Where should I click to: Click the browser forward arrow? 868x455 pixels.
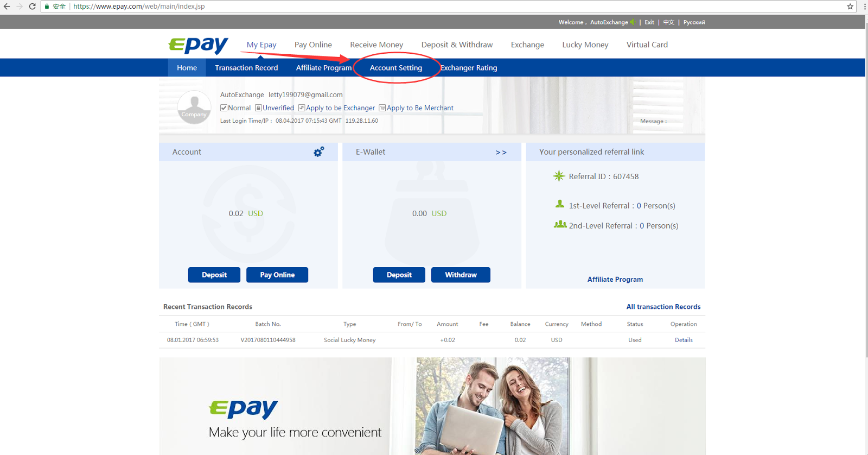pyautogui.click(x=20, y=7)
